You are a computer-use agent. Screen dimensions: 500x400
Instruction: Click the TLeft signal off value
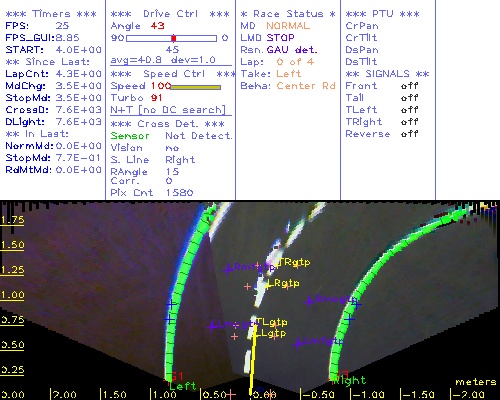[x=410, y=110]
